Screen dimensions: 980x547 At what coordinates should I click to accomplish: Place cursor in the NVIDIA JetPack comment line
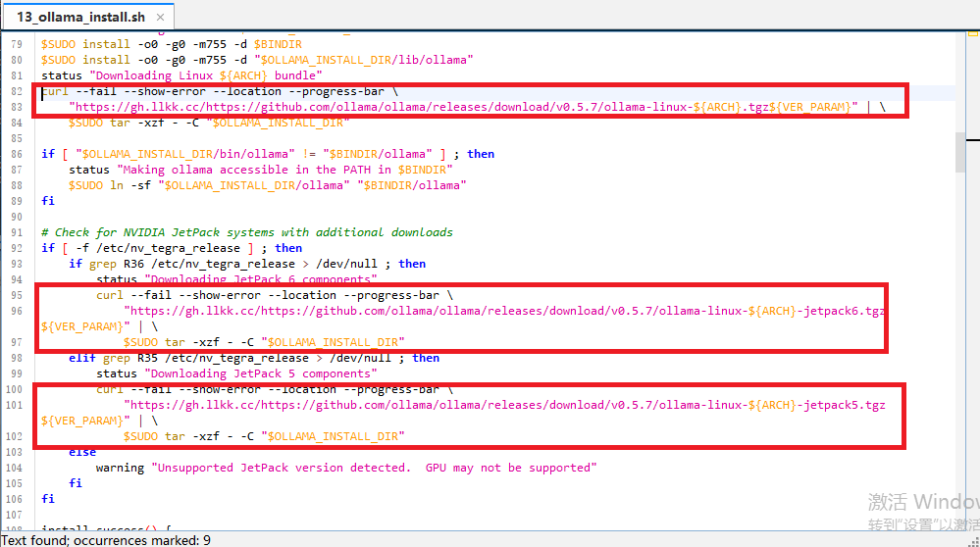tap(245, 232)
